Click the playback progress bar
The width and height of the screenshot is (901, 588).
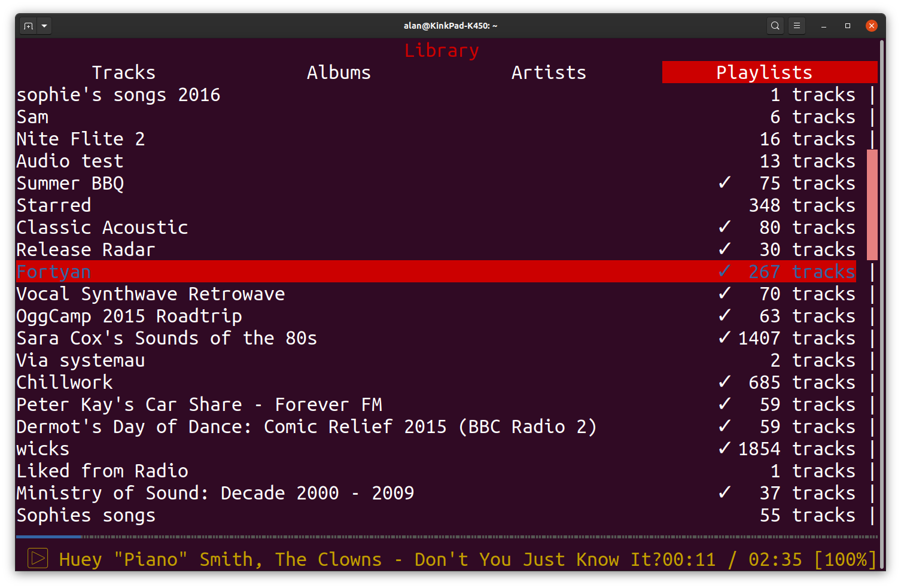point(446,537)
